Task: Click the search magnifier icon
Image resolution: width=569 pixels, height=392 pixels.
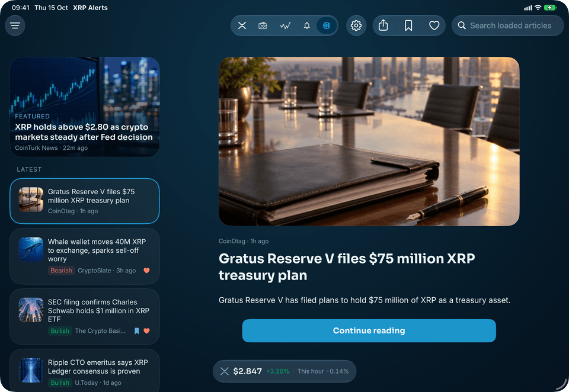Action: click(x=462, y=25)
